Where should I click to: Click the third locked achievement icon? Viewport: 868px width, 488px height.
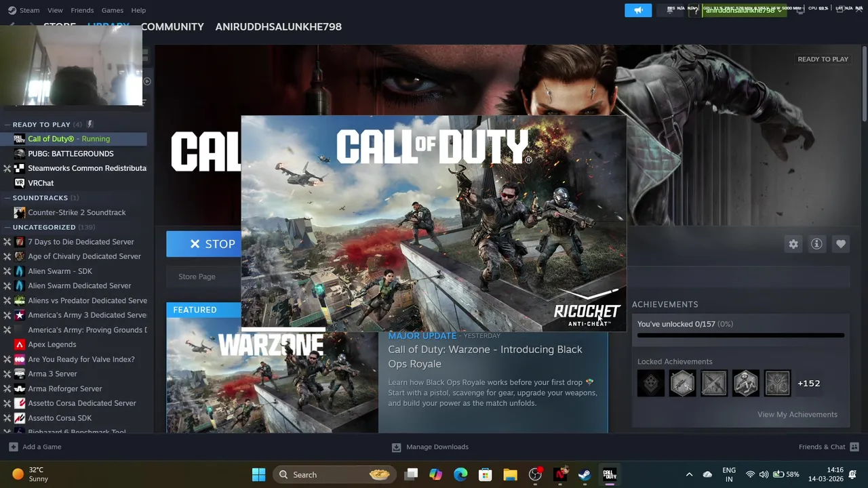(714, 384)
